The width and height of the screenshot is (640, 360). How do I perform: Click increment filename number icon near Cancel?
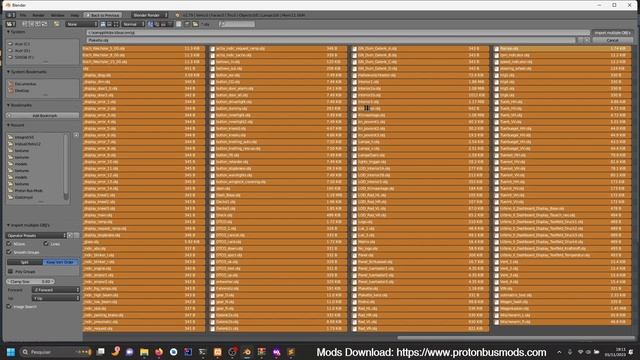point(587,40)
